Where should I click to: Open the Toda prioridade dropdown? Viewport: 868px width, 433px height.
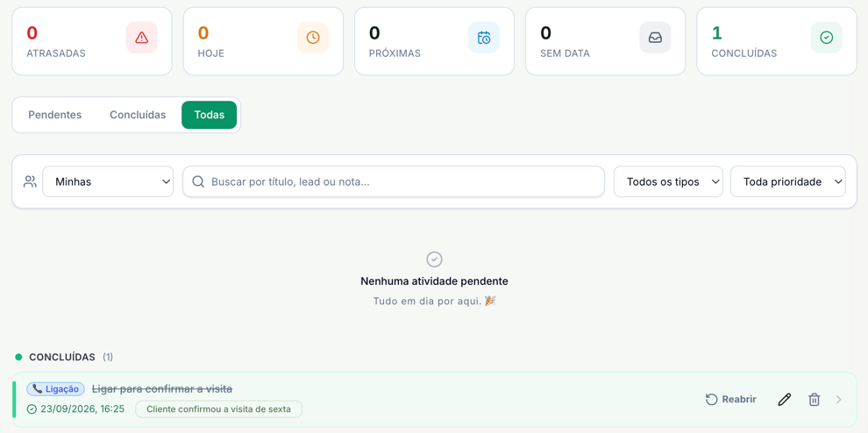[787, 181]
